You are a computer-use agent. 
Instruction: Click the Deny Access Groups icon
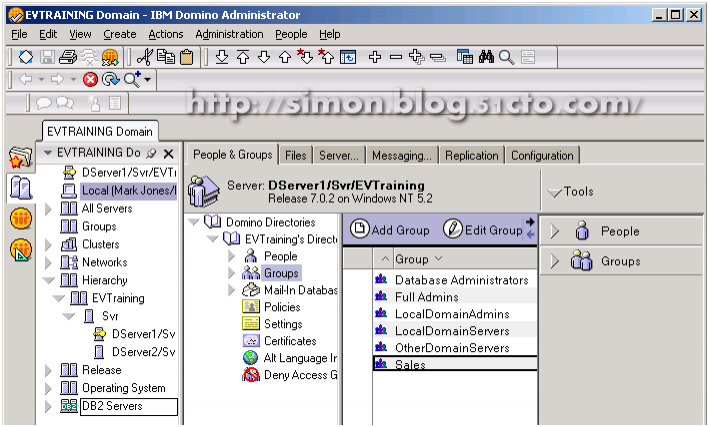pyautogui.click(x=251, y=375)
